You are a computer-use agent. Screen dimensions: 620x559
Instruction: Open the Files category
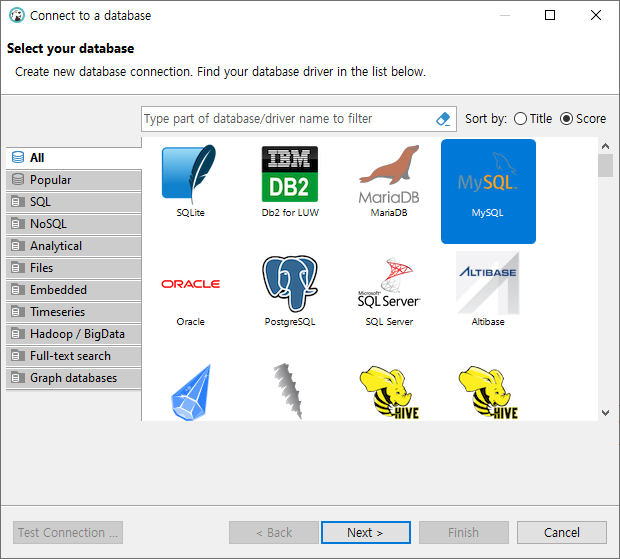74,268
